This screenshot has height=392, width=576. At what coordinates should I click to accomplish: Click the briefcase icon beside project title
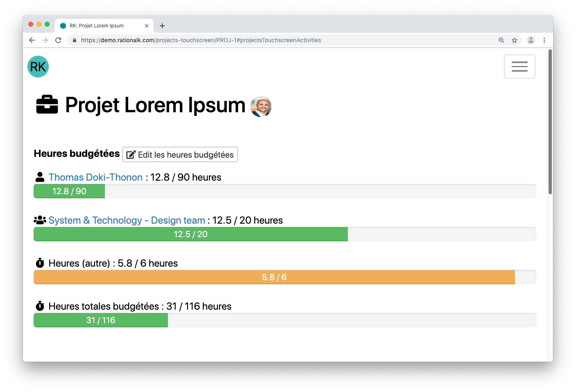(47, 105)
